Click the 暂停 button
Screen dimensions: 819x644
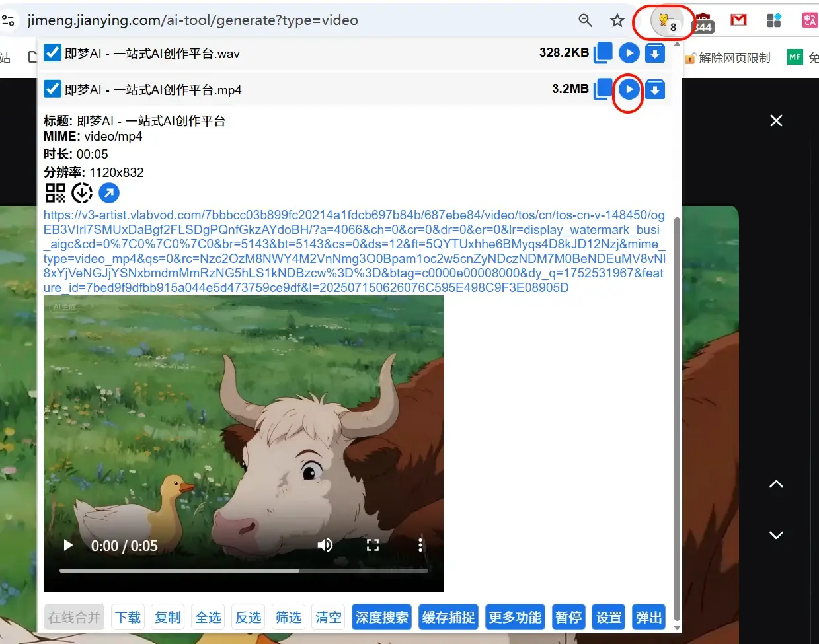point(568,617)
